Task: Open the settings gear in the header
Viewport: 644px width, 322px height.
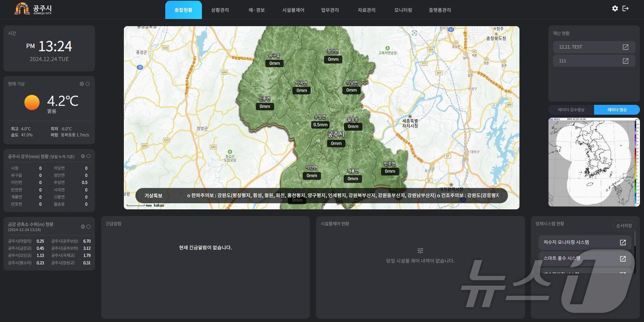Action: 615,9
